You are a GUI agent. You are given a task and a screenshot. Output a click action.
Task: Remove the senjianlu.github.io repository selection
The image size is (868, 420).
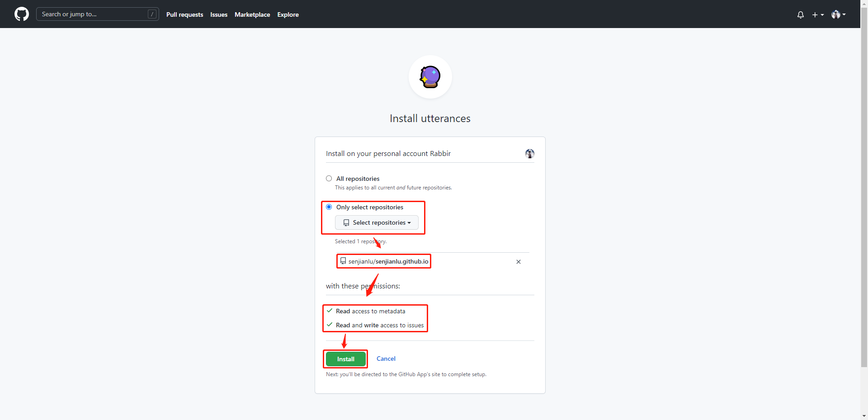[519, 262]
